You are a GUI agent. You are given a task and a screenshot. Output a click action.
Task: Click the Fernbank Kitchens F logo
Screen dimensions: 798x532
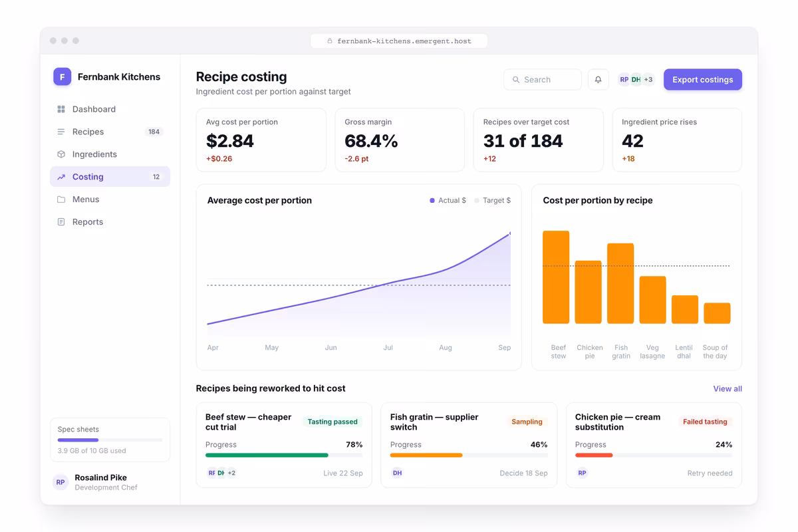(62, 76)
